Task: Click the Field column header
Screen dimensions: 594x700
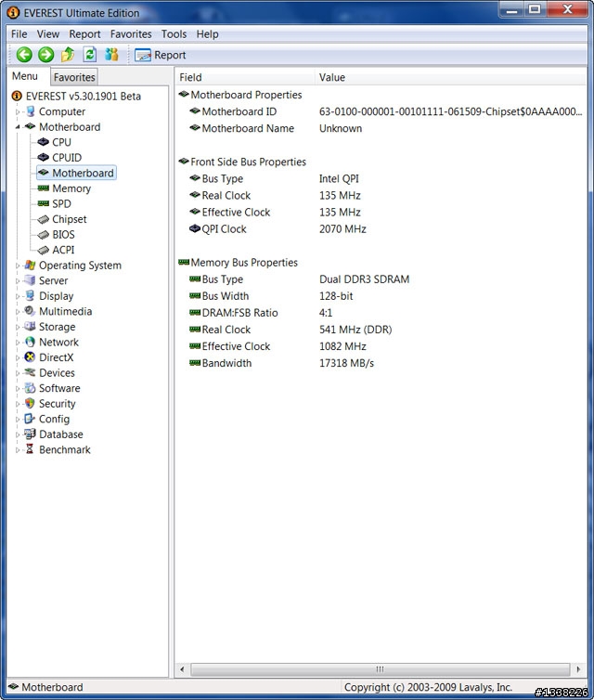Action: pos(245,77)
